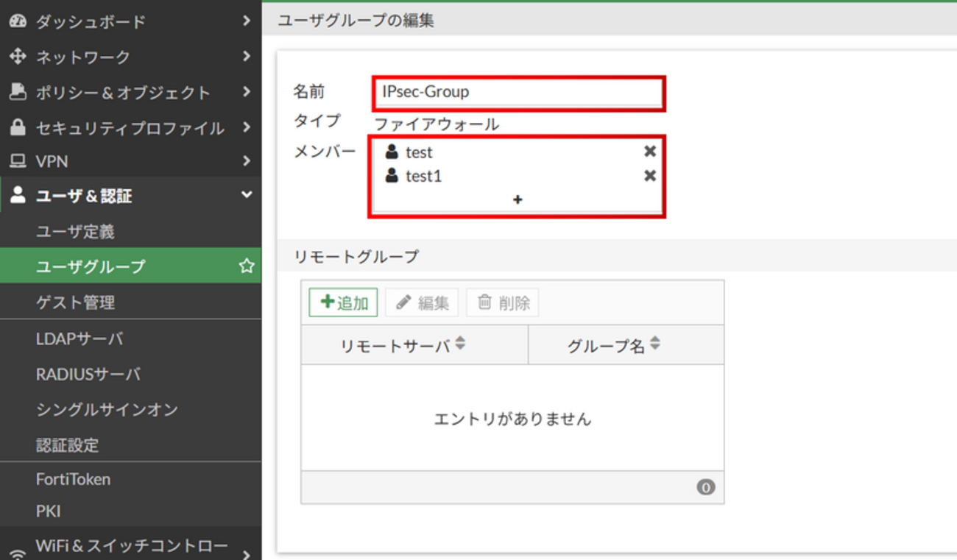
Task: Click the 名前 field containing IPsec-Group
Action: pyautogui.click(x=519, y=92)
